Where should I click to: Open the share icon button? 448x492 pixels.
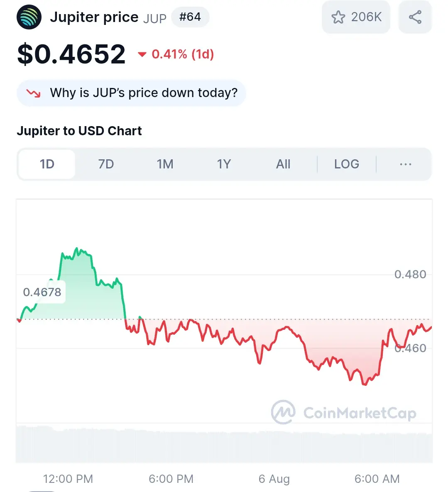point(415,17)
